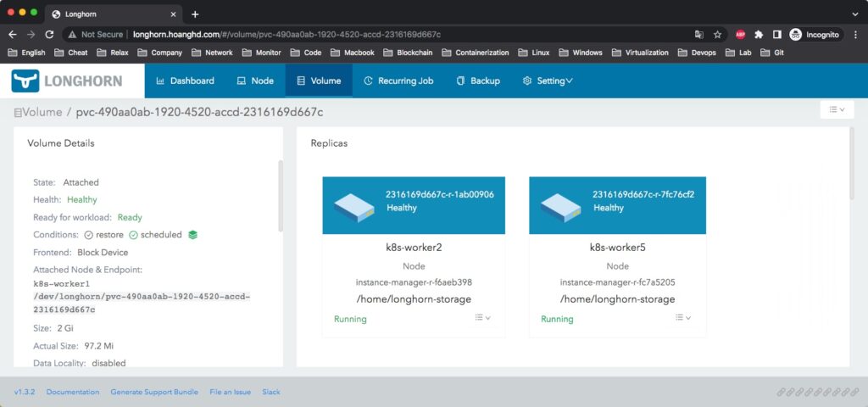Click the endpoint path /dev/longhorn/pvc-490aa0ab
The height and width of the screenshot is (407, 868).
(142, 303)
